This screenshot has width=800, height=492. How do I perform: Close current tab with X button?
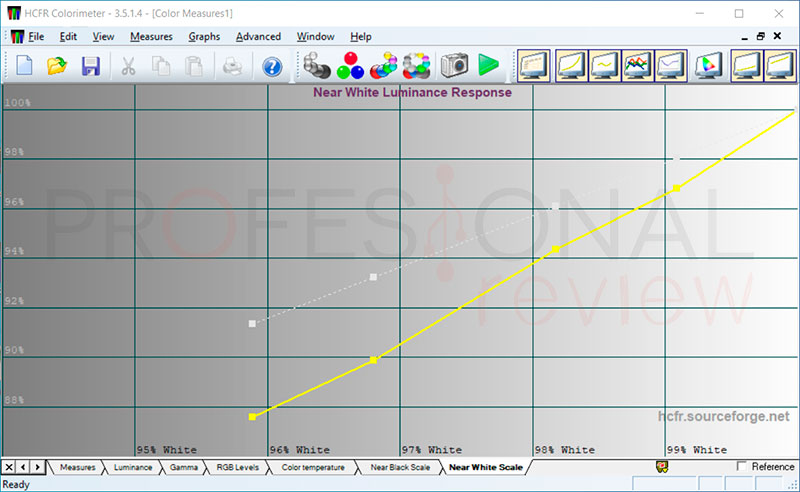click(9, 467)
